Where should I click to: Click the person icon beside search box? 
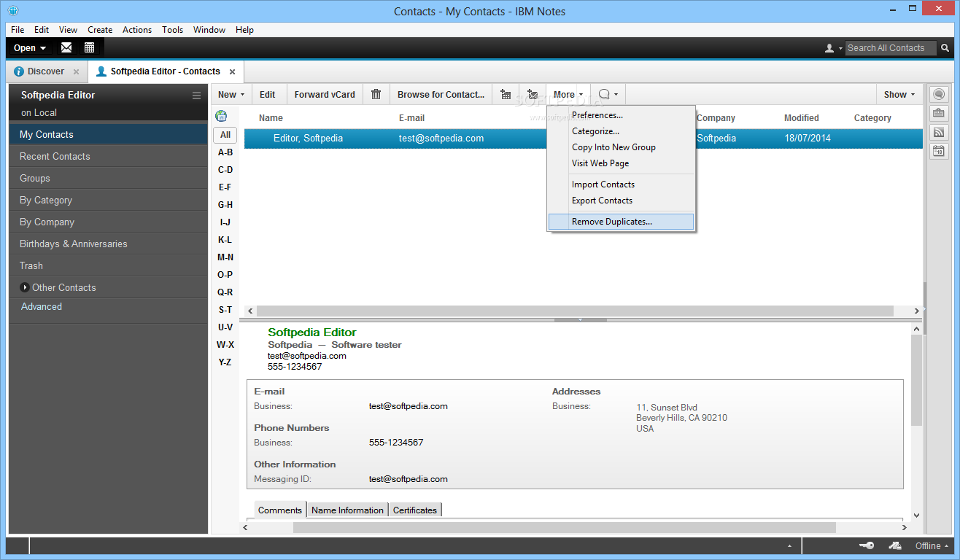coord(829,48)
